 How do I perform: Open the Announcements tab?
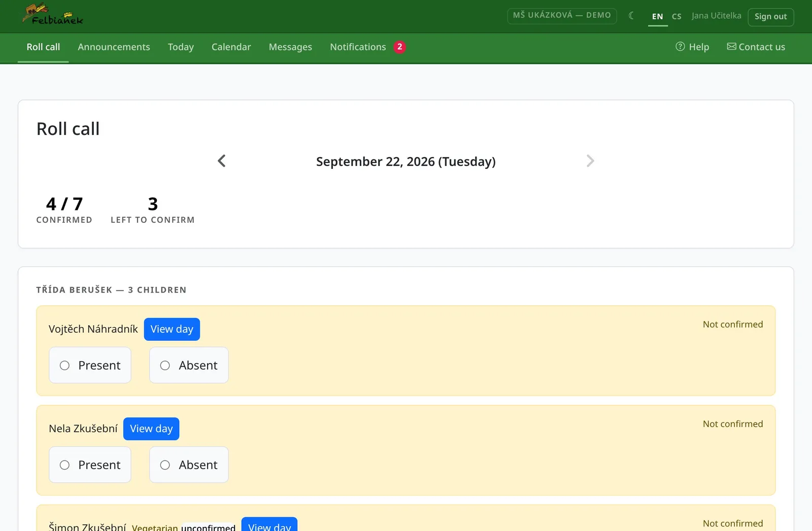pyautogui.click(x=114, y=47)
